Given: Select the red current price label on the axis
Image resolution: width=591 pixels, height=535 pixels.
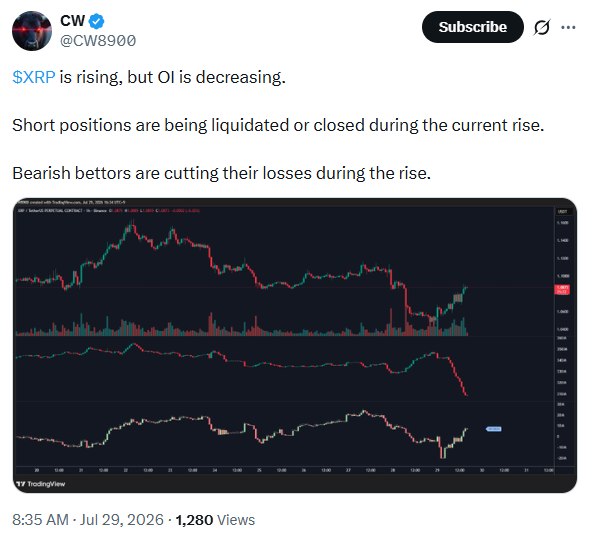Looking at the screenshot, I should click(562, 290).
